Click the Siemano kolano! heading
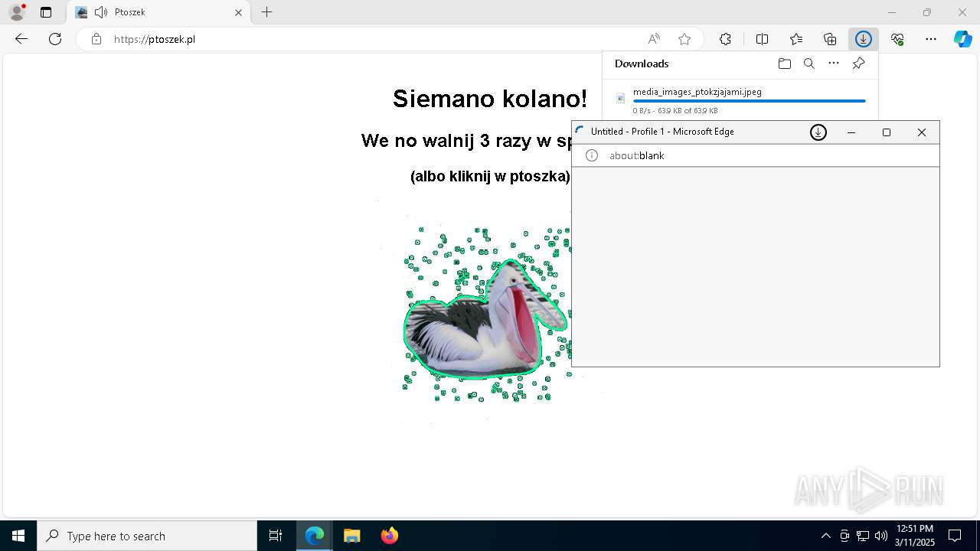This screenshot has height=551, width=980. (490, 98)
